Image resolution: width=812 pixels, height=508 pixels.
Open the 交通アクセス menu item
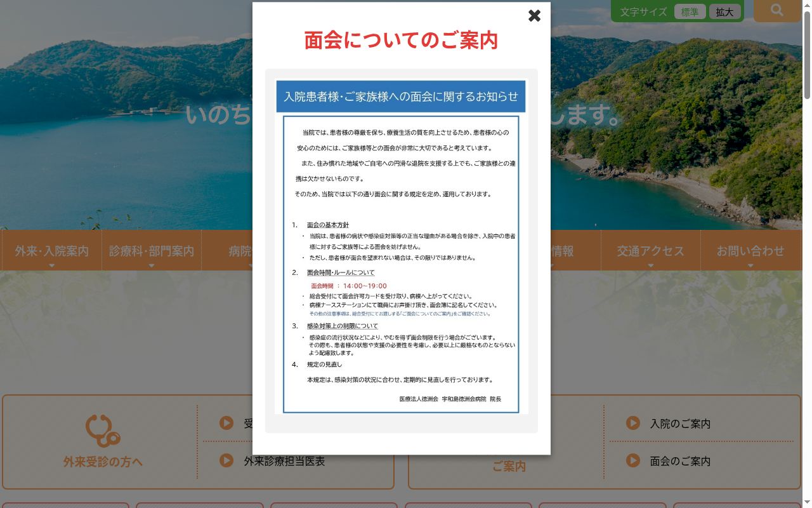pyautogui.click(x=651, y=251)
